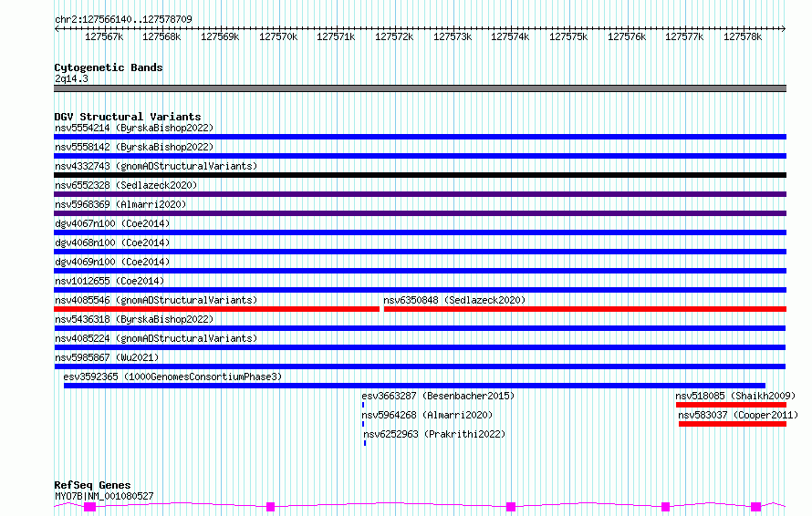
Task: Click the MYO7B|NM_001080527 gene label
Action: click(104, 496)
